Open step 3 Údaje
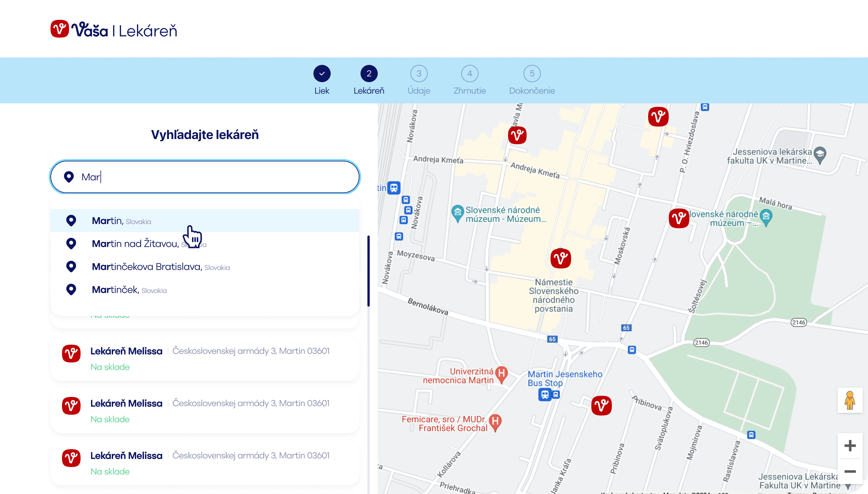Image resolution: width=868 pixels, height=494 pixels. point(419,73)
